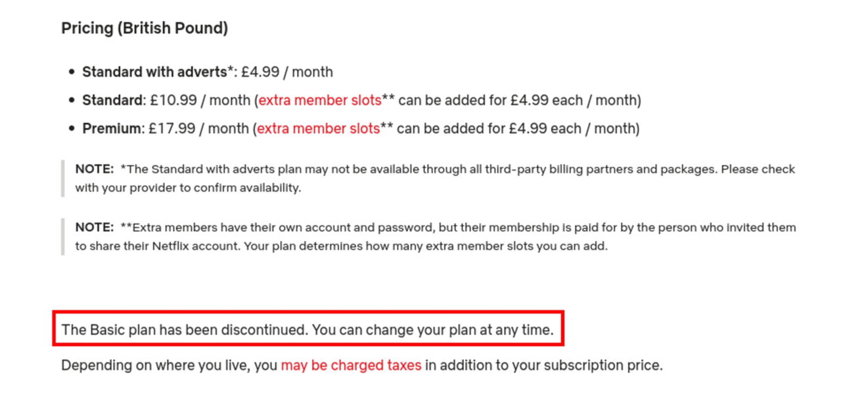Click the £10.99 / month price text
The width and height of the screenshot is (868, 394).
coord(200,100)
